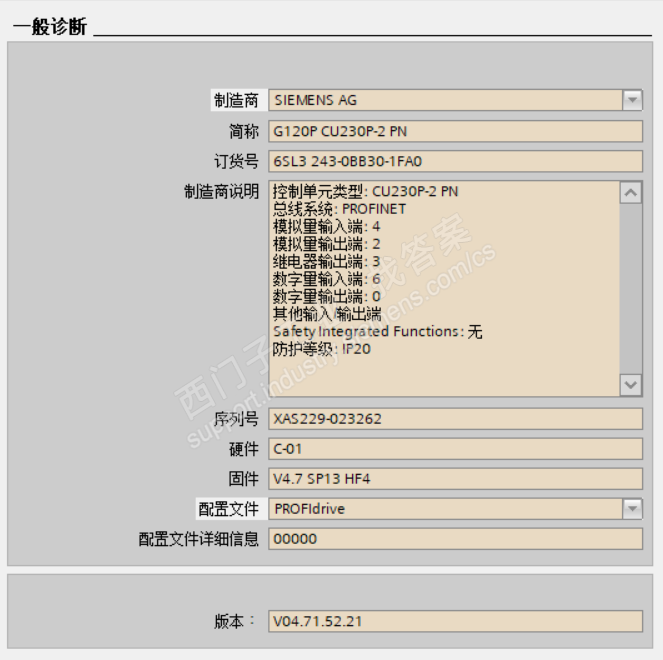Click the line 继电器输出端: 3
Image resolution: width=663 pixels, height=660 pixels.
(x=326, y=262)
